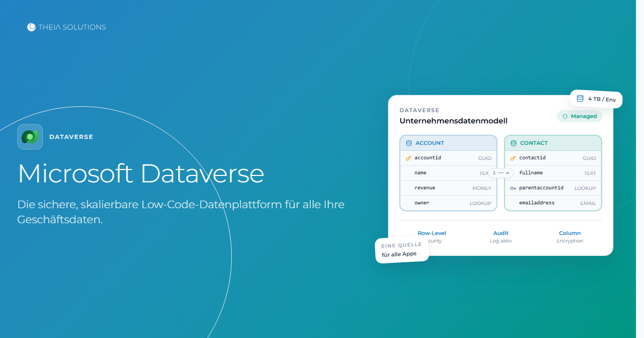This screenshot has width=644, height=338.
Task: Select the ACCOUNT table header text
Action: (430, 143)
